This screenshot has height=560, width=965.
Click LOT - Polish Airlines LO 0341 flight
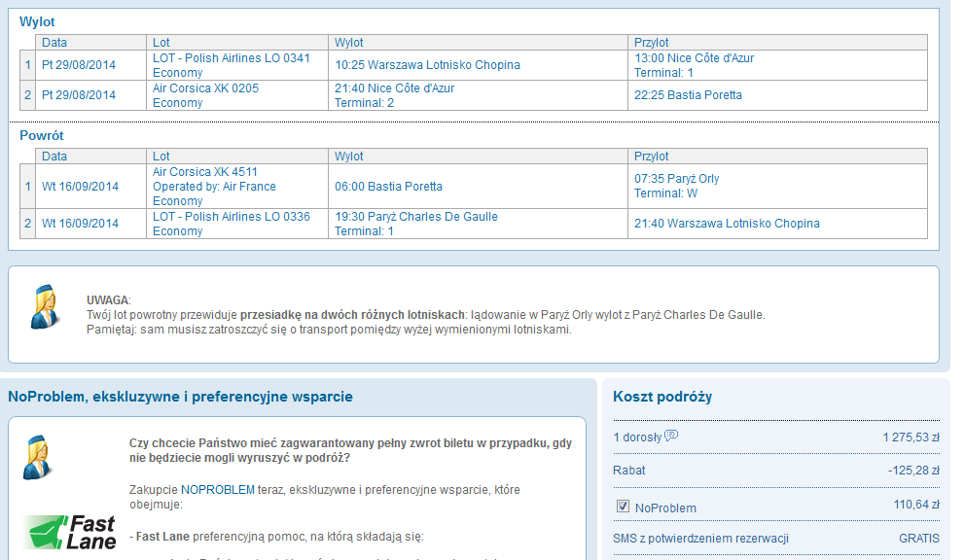[x=237, y=64]
